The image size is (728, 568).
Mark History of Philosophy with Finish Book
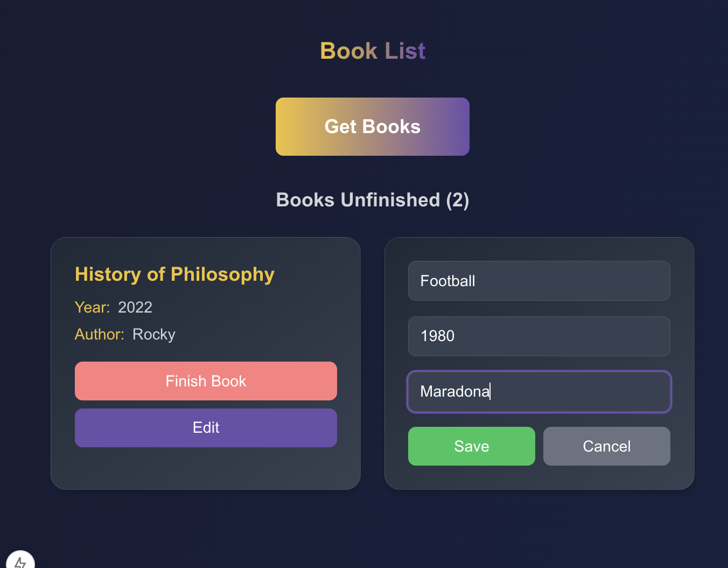206,381
